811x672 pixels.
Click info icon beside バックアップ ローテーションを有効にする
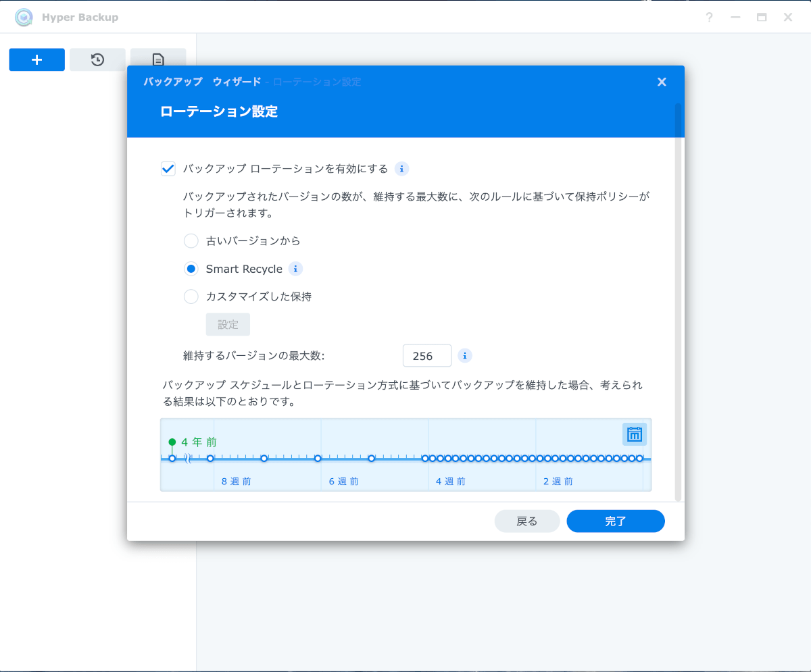click(x=402, y=169)
